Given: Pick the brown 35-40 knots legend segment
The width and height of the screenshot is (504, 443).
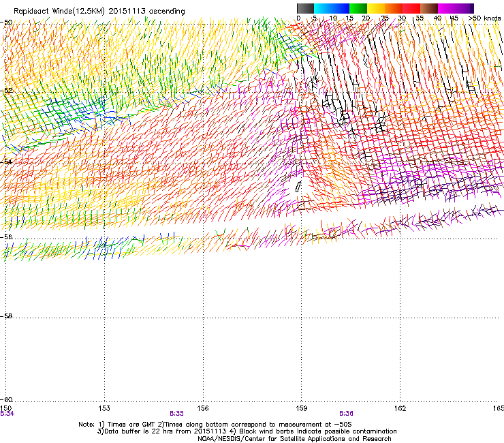Looking at the screenshot, I should click(429, 8).
